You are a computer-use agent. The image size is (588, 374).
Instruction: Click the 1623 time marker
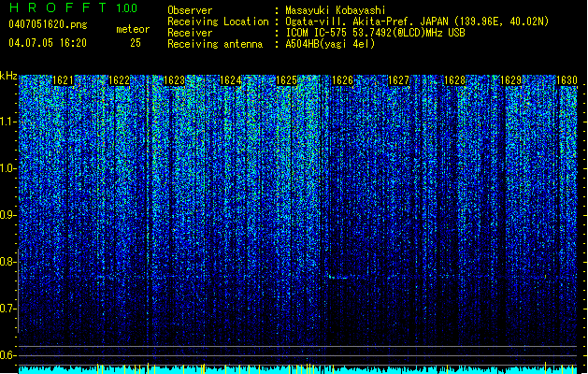point(175,80)
